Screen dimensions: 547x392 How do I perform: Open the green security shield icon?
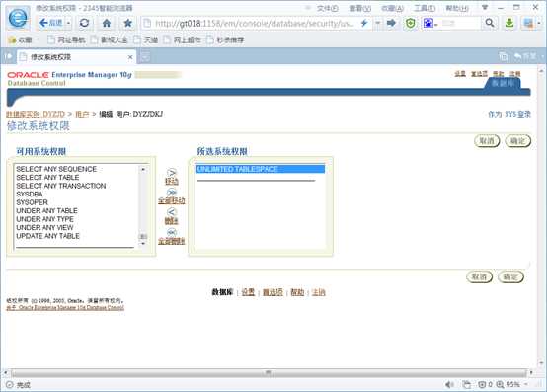tap(411, 24)
